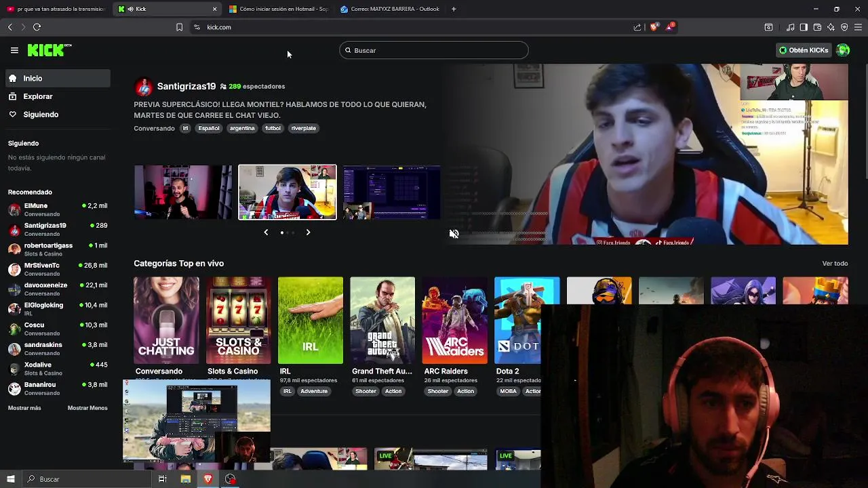The height and width of the screenshot is (488, 868).
Task: Select the first featured stream thumbnail
Action: (x=183, y=192)
